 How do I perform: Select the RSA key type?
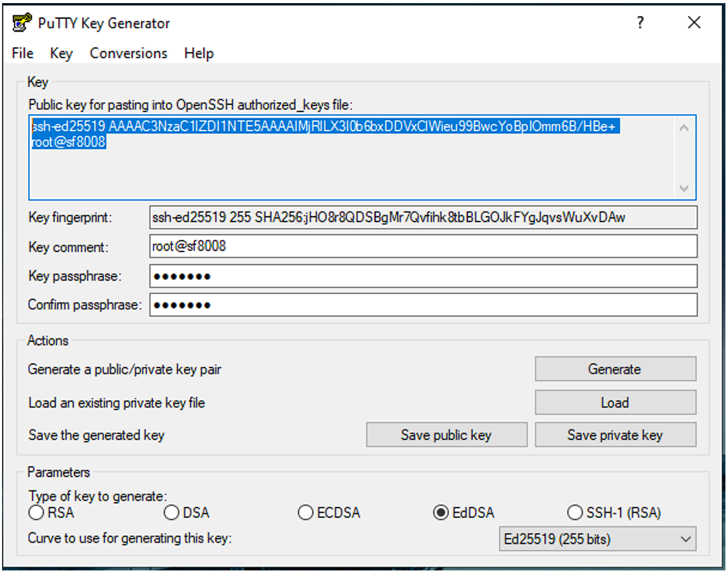pyautogui.click(x=37, y=513)
